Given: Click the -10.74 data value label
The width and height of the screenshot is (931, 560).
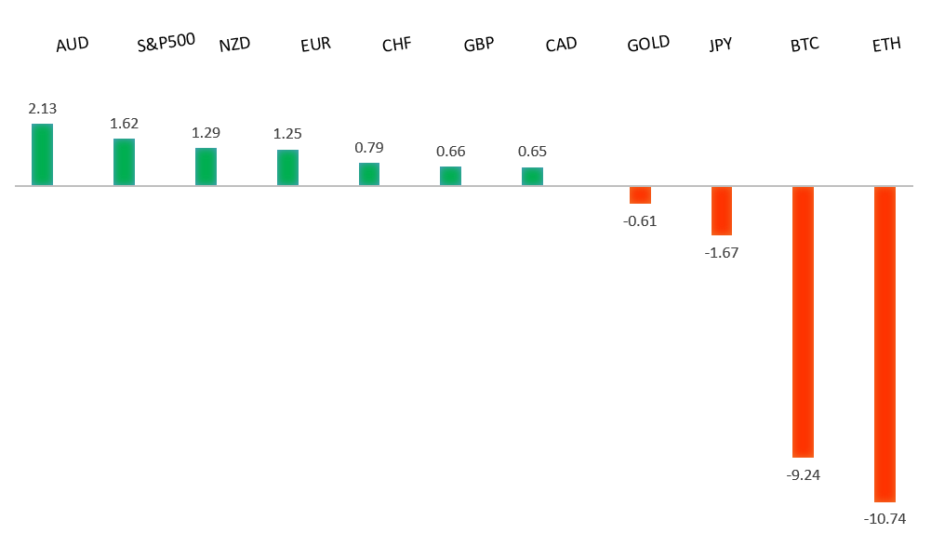Looking at the screenshot, I should 884,519.
